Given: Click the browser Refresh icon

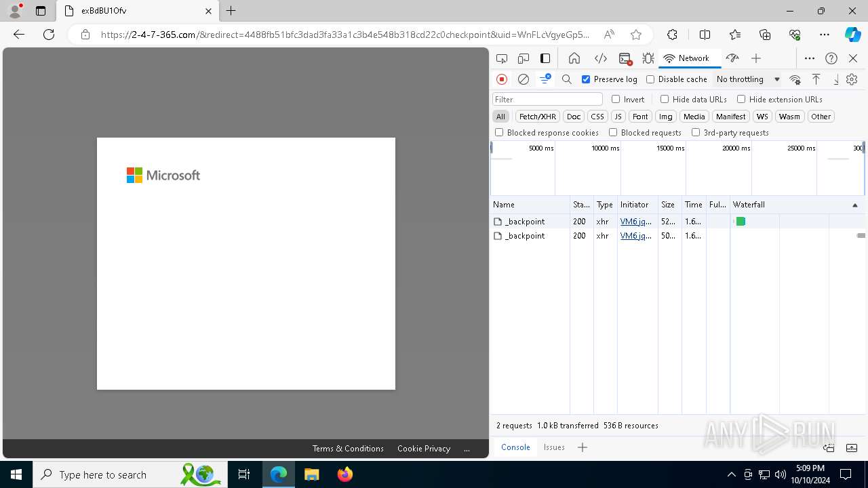Looking at the screenshot, I should [49, 35].
